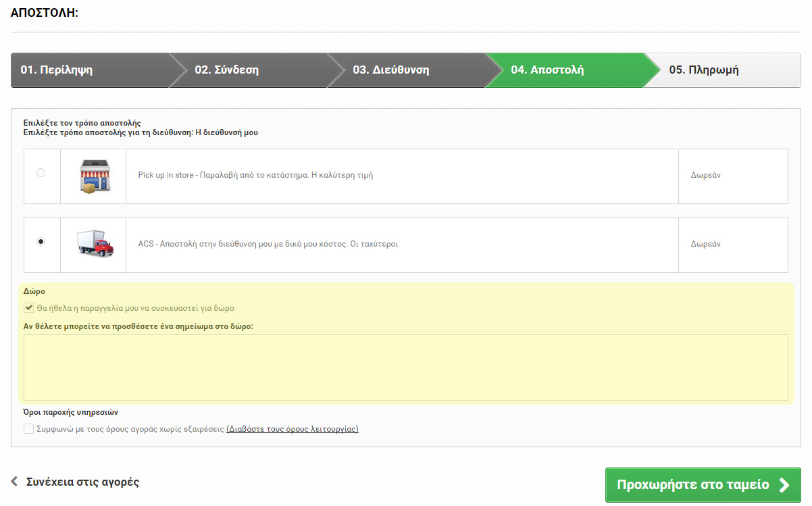Screen dimensions: 812x506
Task: Click Προχωρήστε στο ταμείο button
Action: 703,484
